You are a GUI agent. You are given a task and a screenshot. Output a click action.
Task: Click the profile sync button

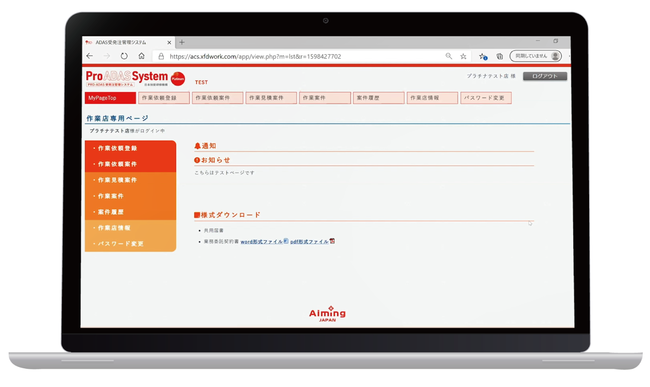click(x=536, y=56)
